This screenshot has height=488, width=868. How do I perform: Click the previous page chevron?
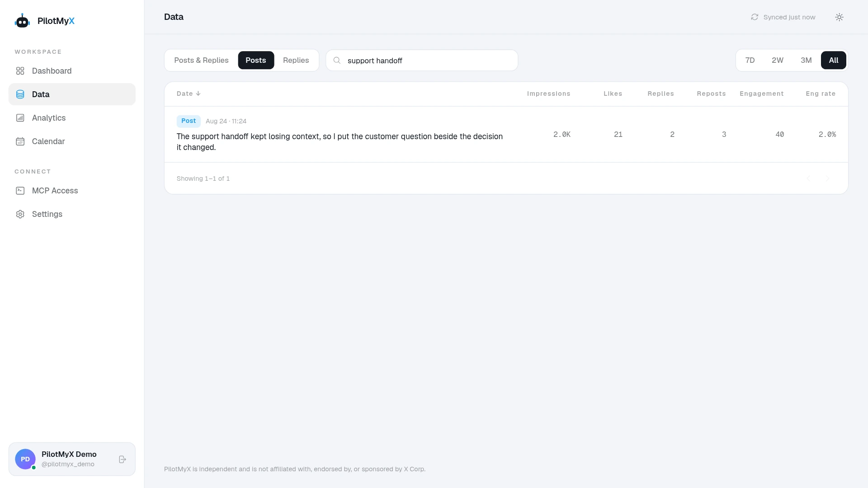point(809,178)
